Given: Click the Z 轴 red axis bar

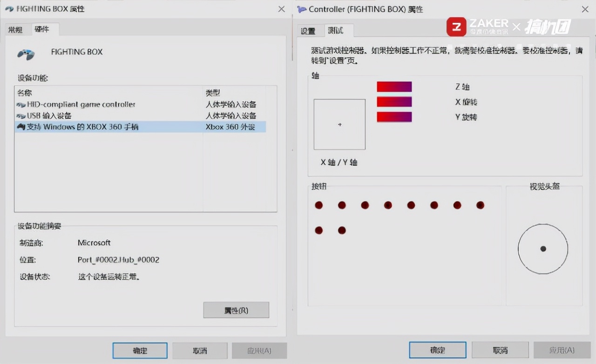Looking at the screenshot, I should (394, 87).
